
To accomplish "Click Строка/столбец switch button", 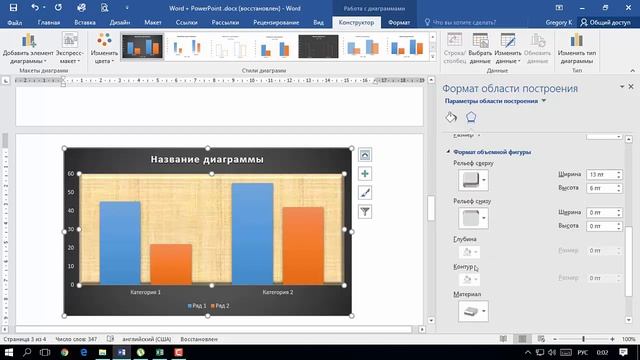I will pyautogui.click(x=454, y=49).
